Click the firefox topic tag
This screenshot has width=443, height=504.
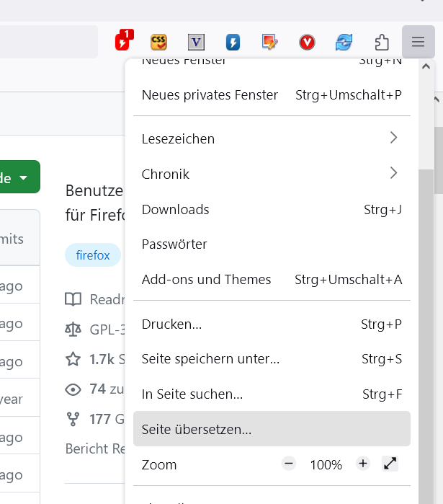(x=93, y=255)
